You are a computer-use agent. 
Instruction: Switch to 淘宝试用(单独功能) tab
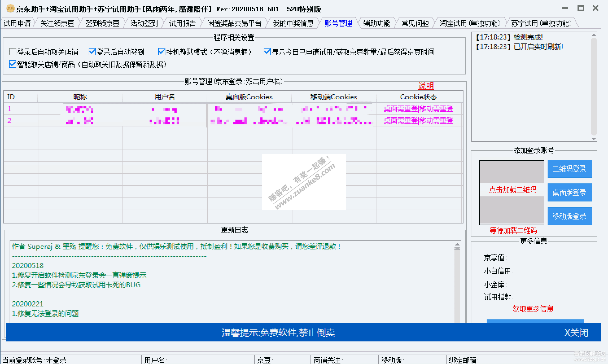470,23
